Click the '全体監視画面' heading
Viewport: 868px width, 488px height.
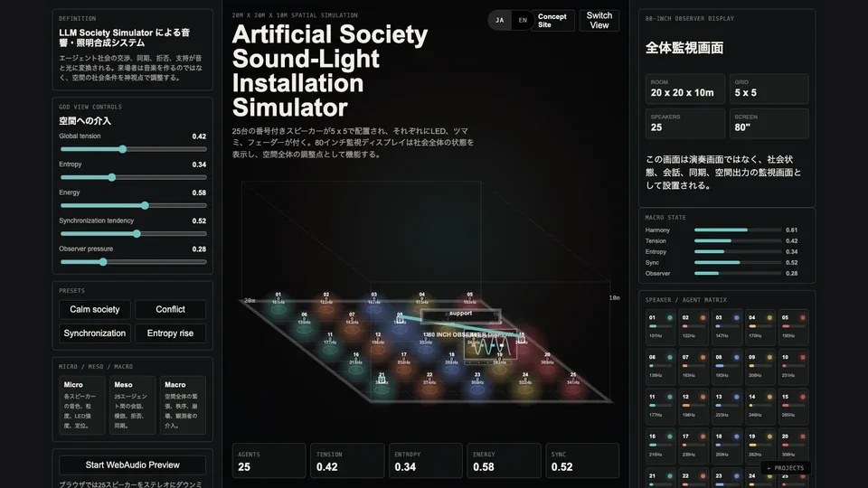[684, 48]
